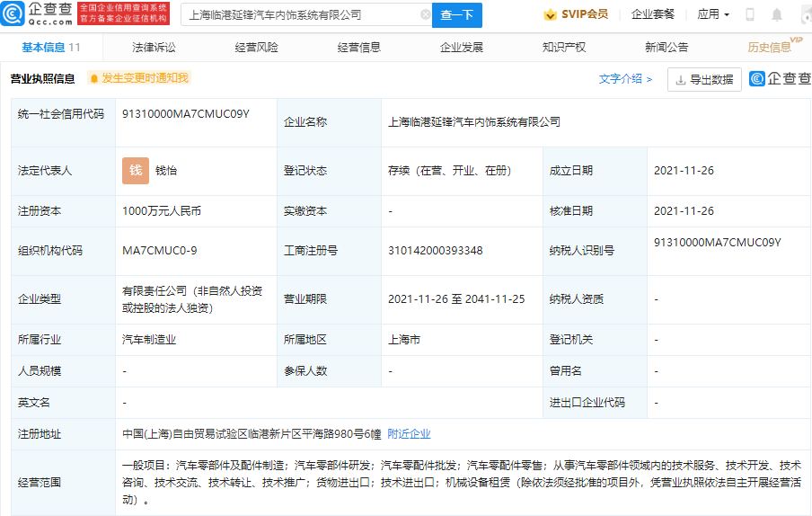Click registered capital 1000万元人民币
Image resolution: width=812 pixels, height=516 pixels.
[x=162, y=211]
